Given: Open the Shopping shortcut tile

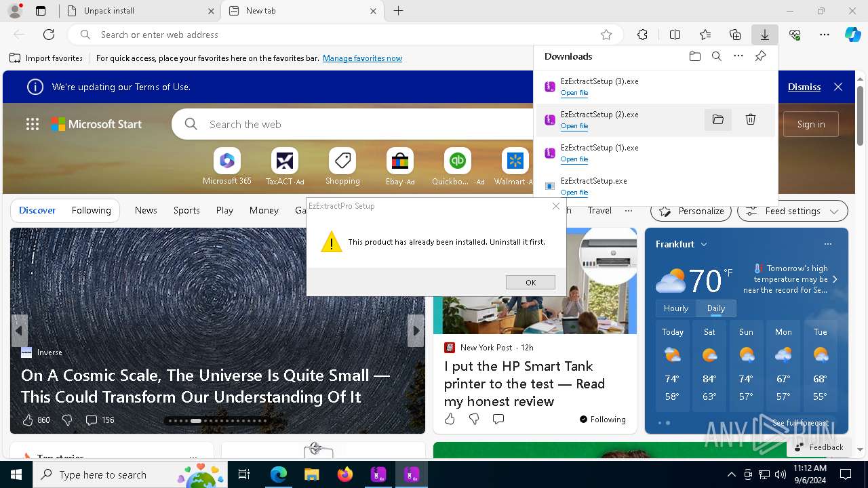Looking at the screenshot, I should (x=342, y=167).
